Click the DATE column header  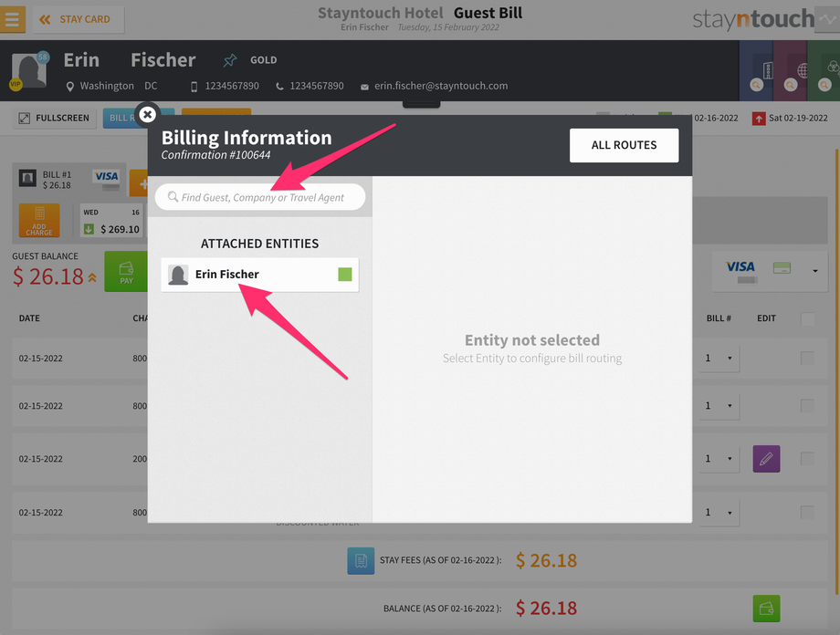tap(29, 318)
